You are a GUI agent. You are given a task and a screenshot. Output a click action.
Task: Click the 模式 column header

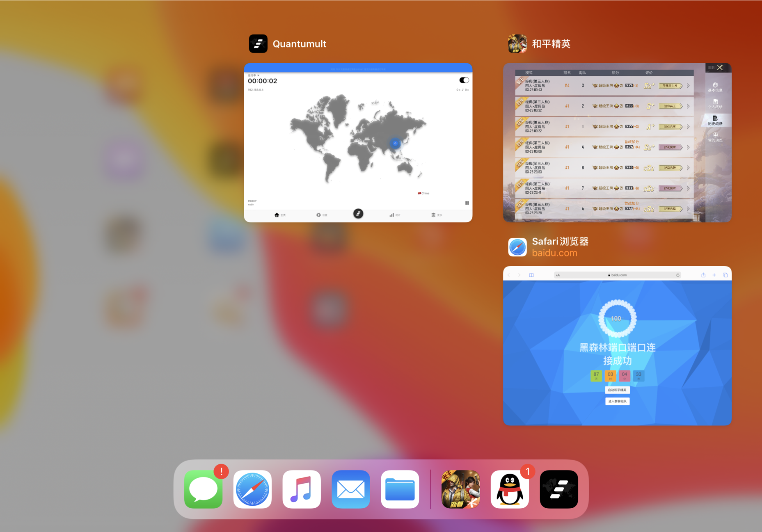529,73
